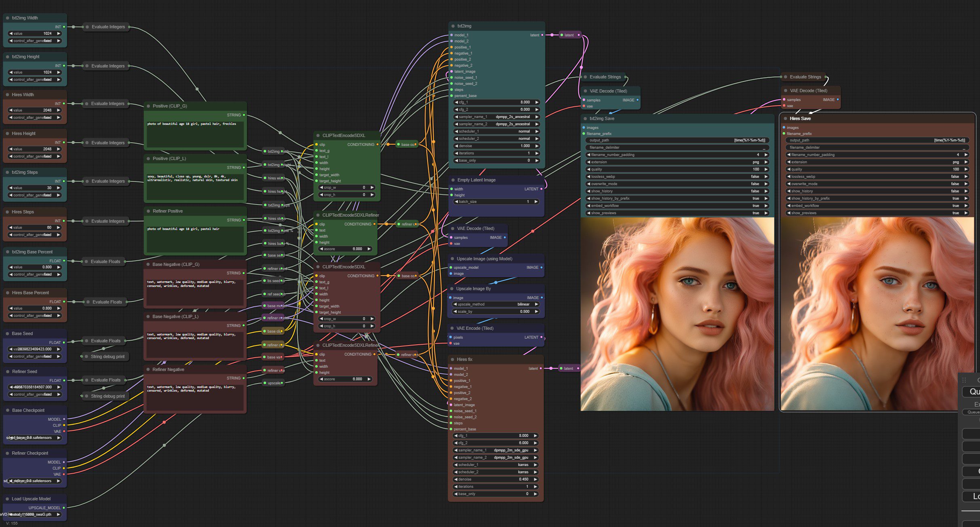The width and height of the screenshot is (980, 527).
Task: Click the Queue Prompt button
Action: tap(972, 392)
